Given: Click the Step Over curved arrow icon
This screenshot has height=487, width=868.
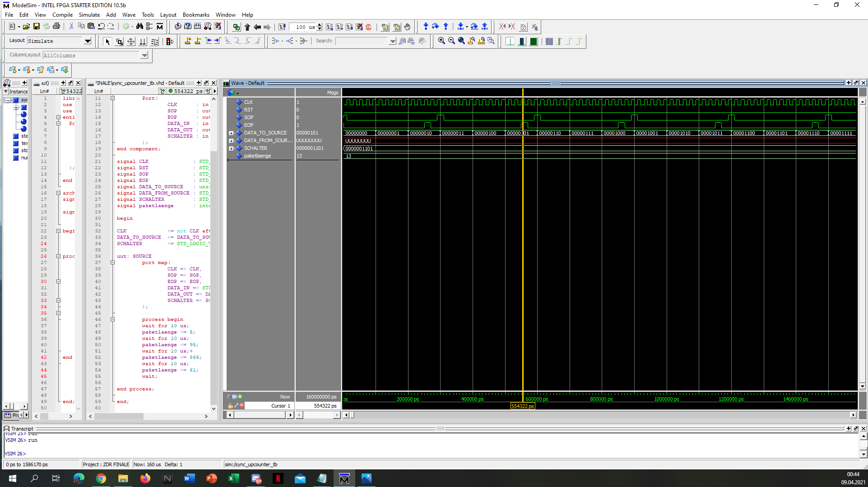Looking at the screenshot, I should pyautogui.click(x=435, y=27).
